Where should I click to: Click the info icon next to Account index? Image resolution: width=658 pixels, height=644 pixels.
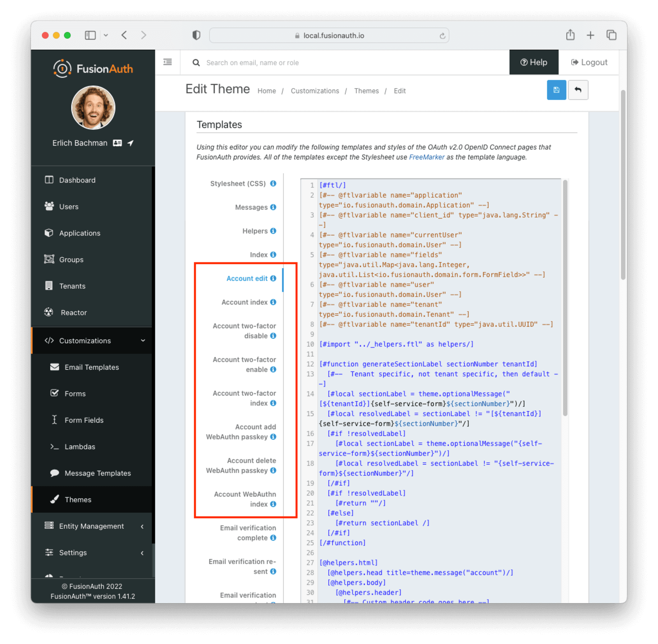[273, 302]
